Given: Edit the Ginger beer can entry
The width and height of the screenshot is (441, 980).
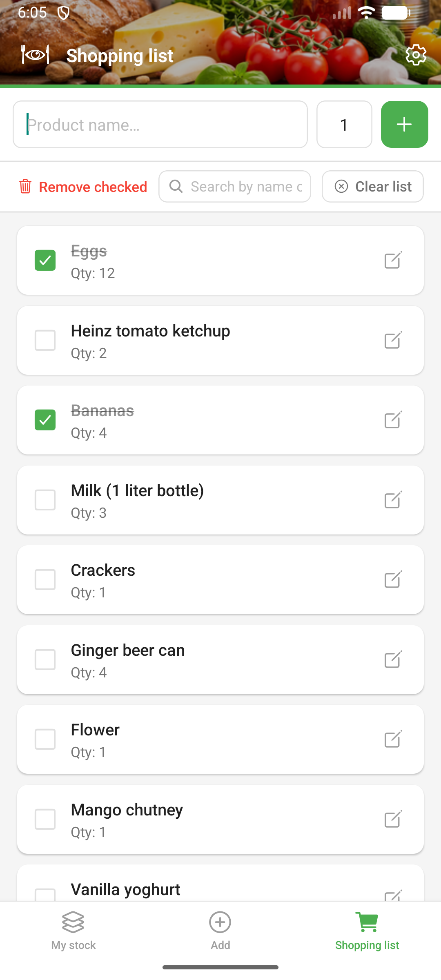Looking at the screenshot, I should point(393,659).
